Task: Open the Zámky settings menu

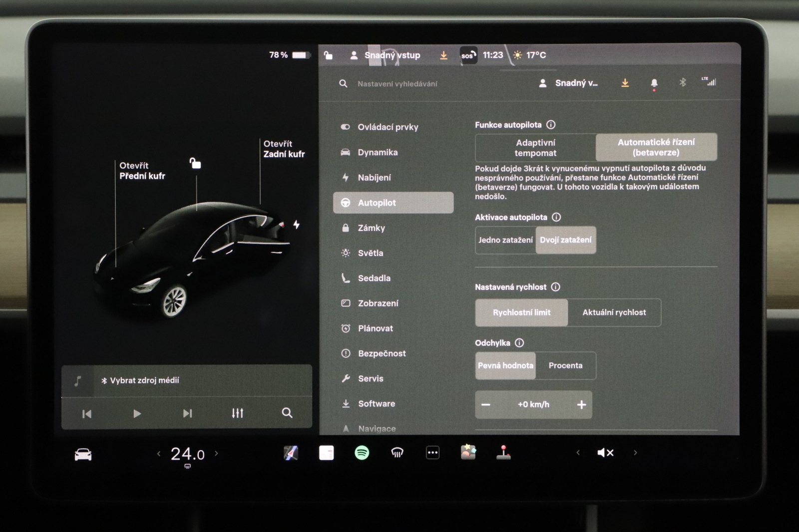Action: 372,228
